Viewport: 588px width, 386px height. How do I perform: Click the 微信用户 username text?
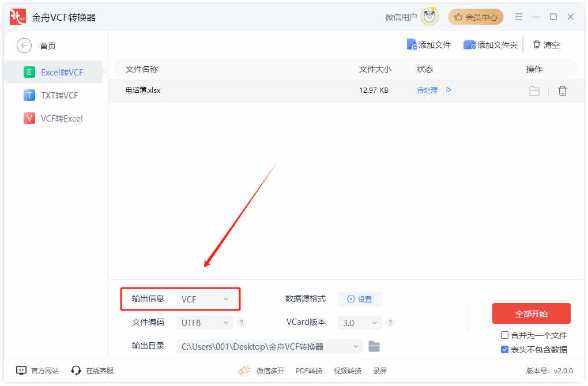tap(401, 17)
